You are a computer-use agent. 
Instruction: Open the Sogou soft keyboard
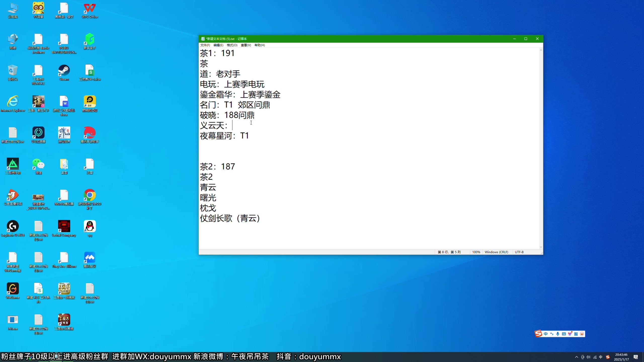(564, 334)
